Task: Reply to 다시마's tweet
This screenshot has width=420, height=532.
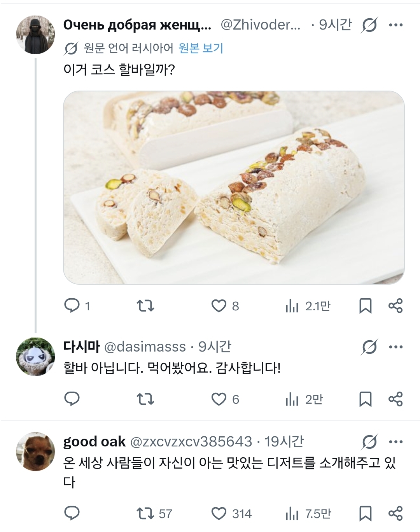Action: coord(72,399)
